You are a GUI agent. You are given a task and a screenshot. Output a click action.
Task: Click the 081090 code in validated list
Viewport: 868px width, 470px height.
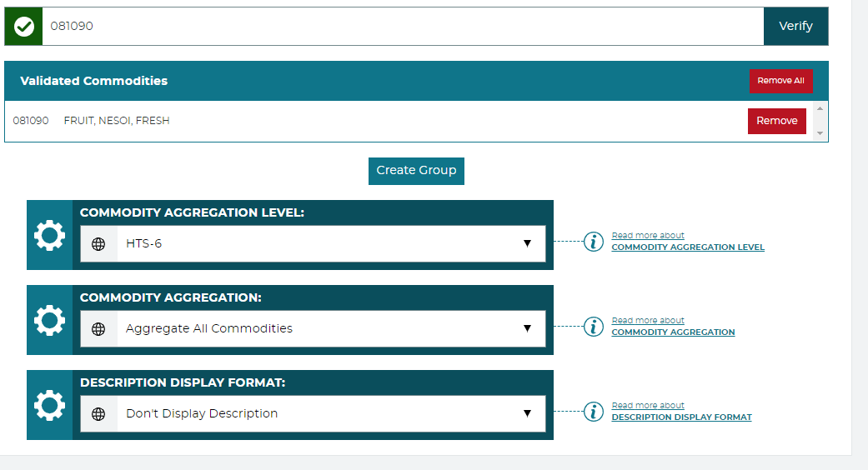pyautogui.click(x=31, y=121)
